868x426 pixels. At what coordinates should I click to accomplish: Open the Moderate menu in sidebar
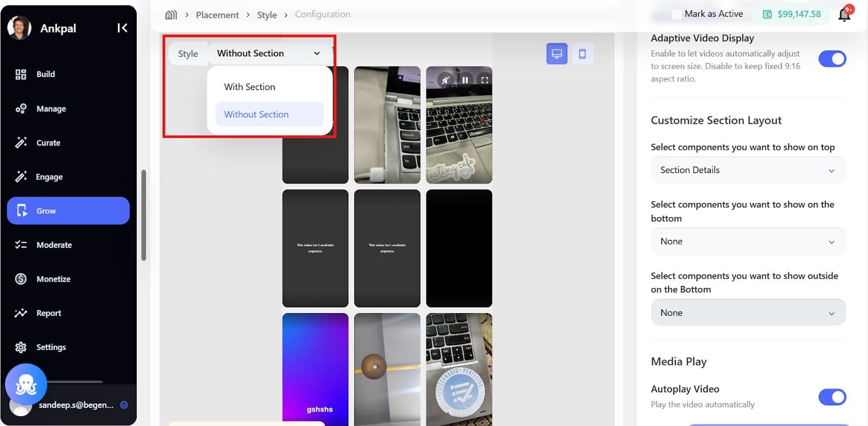tap(54, 245)
